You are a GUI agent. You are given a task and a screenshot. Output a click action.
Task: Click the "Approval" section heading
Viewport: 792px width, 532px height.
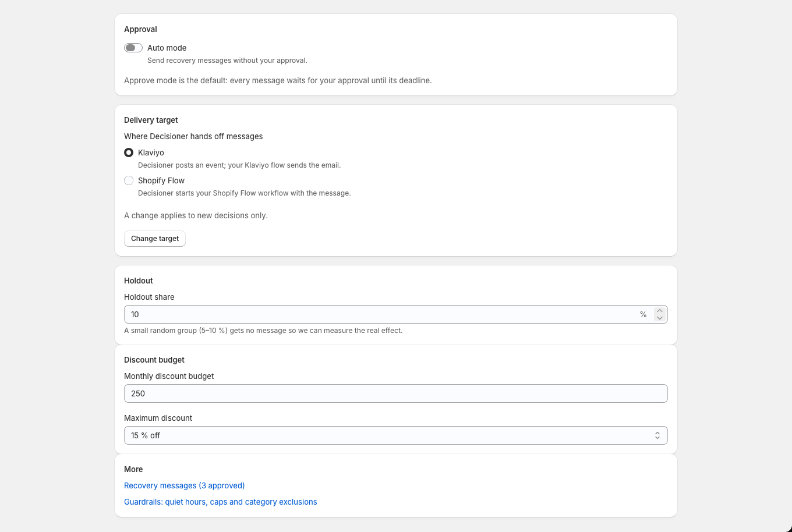(141, 29)
